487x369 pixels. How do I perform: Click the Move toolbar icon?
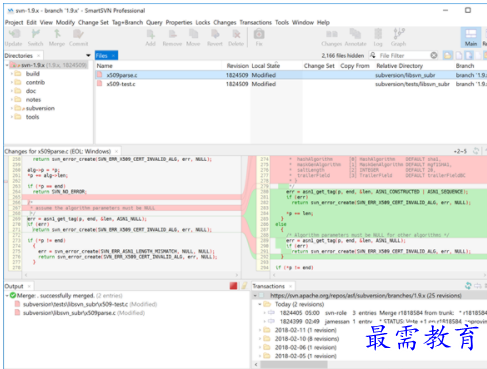193,38
